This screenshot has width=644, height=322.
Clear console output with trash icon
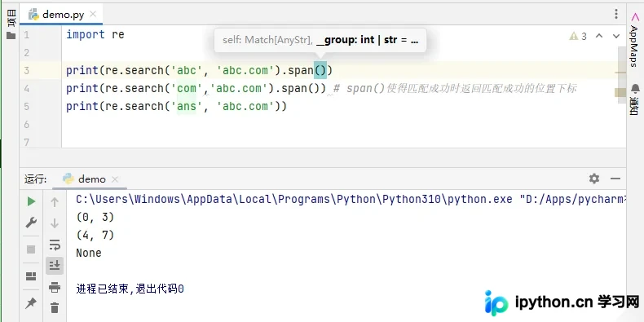point(55,307)
